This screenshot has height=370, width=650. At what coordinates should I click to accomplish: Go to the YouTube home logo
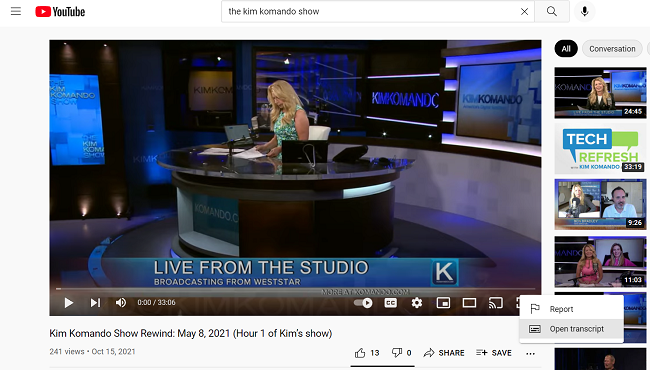(x=60, y=12)
